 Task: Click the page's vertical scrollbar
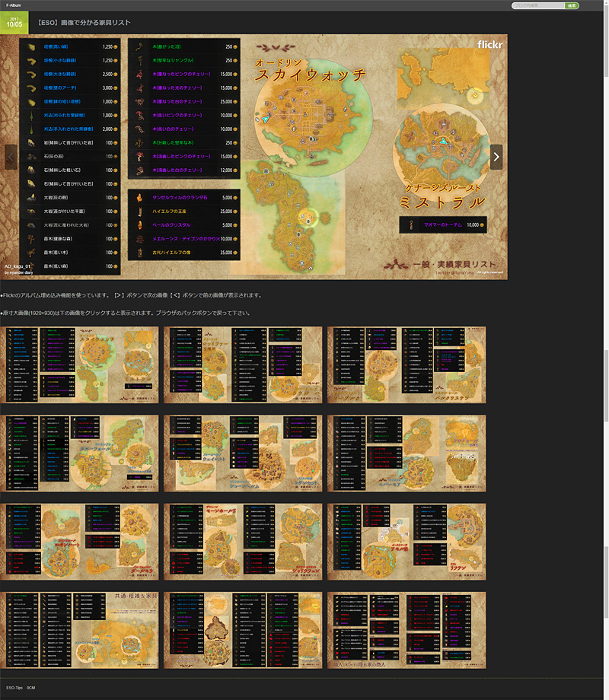(606, 350)
